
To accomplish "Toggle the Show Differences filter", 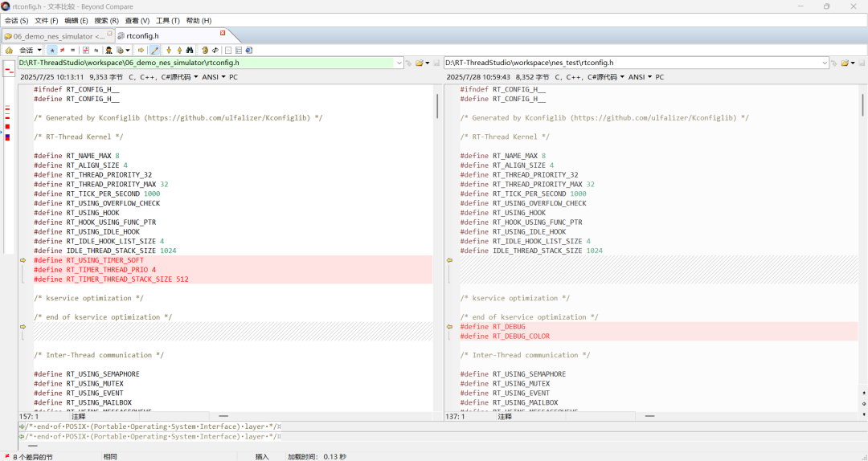I will (x=63, y=50).
